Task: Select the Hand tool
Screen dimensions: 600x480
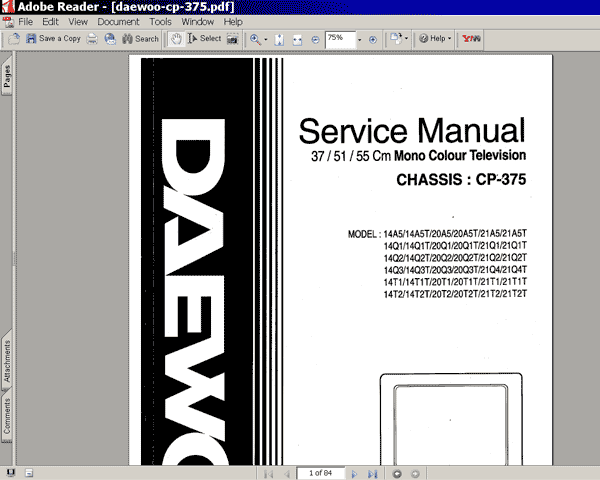Action: [x=176, y=39]
